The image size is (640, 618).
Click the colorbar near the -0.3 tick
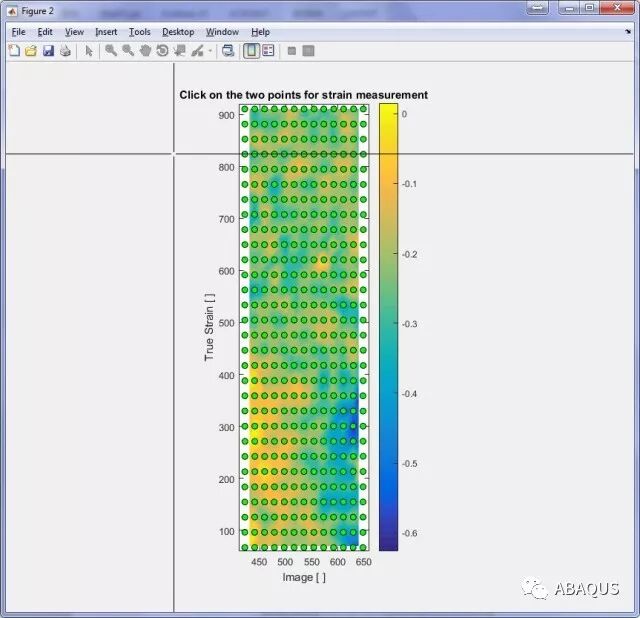388,324
